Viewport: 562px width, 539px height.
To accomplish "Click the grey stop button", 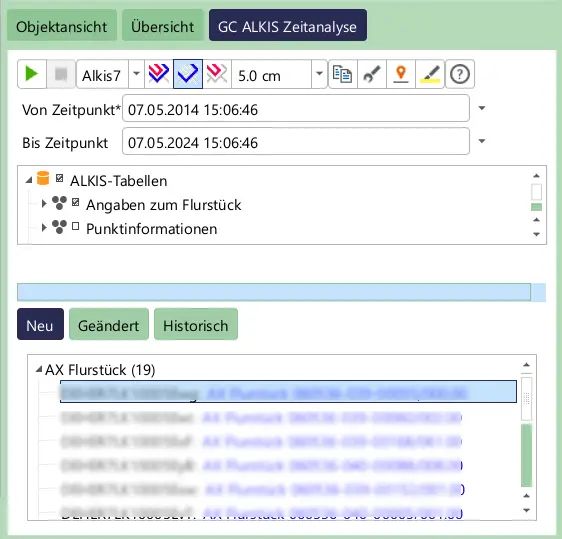I will (x=61, y=74).
